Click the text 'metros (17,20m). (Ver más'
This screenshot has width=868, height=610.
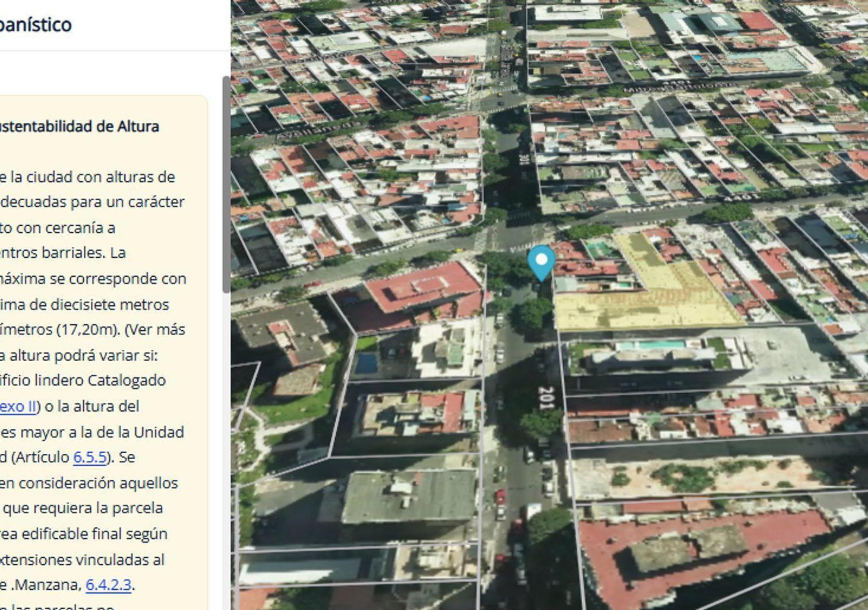point(92,329)
